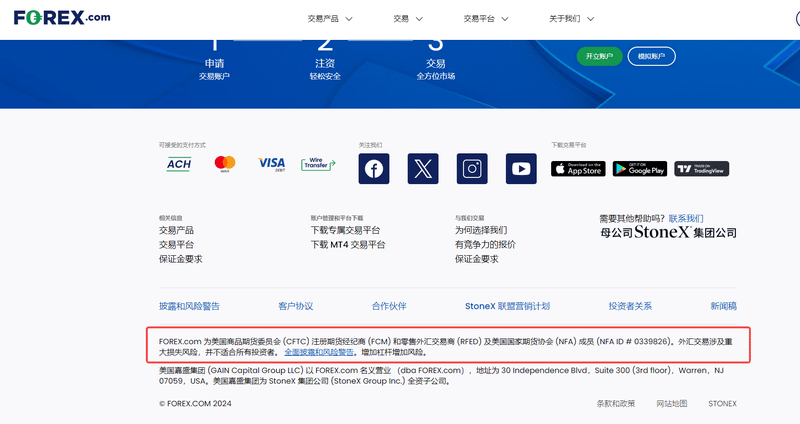This screenshot has height=424, width=800.
Task: Click the Mastercard payment icon
Action: pyautogui.click(x=225, y=164)
